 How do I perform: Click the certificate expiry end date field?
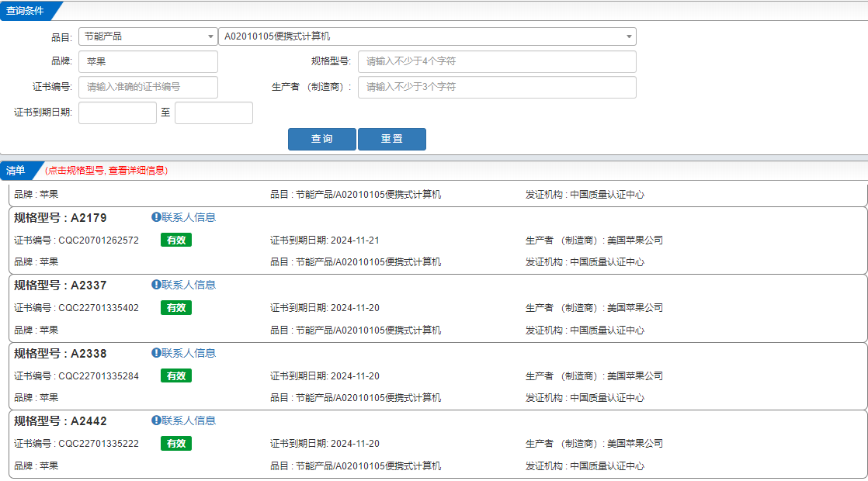coord(214,112)
